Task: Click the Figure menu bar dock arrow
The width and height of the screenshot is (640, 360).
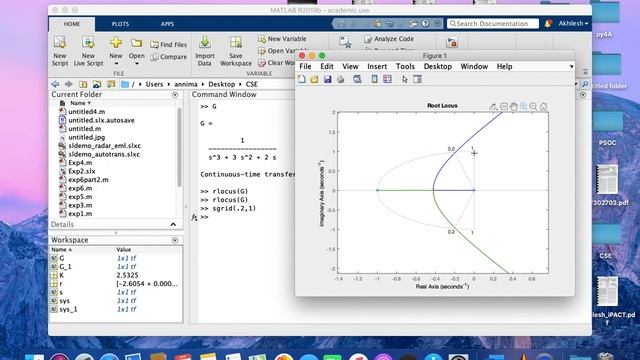Action: coord(571,66)
